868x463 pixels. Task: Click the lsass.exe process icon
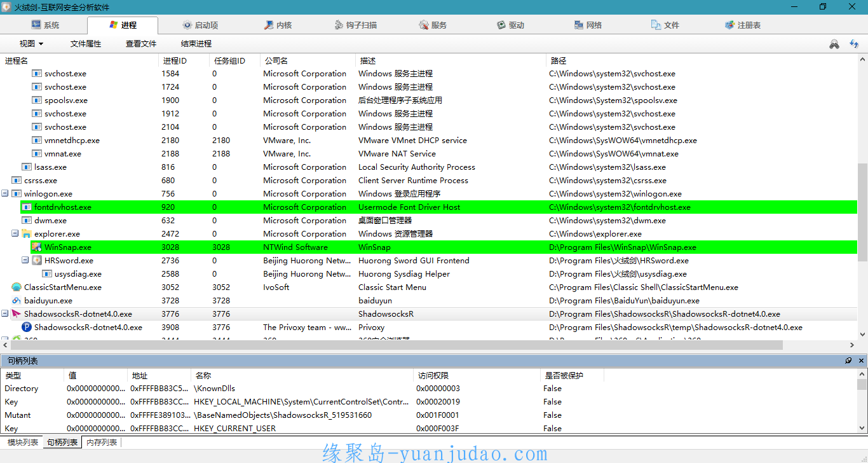pyautogui.click(x=27, y=167)
